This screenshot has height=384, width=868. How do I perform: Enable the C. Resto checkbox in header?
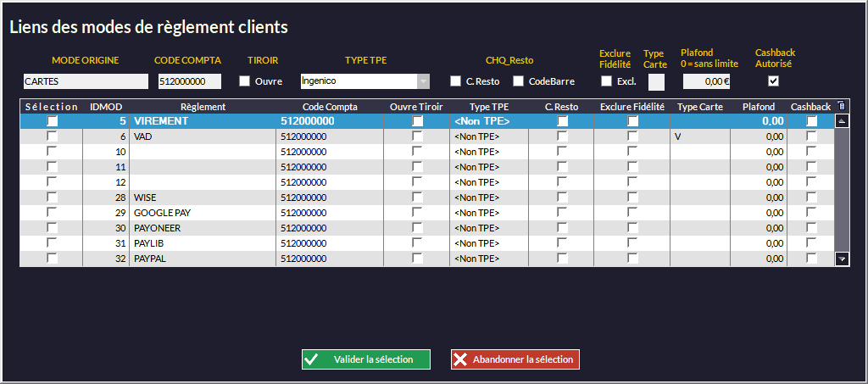(455, 81)
